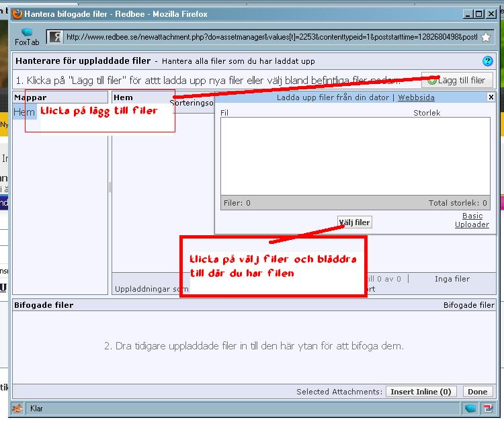Viewport: 504px width, 422px height.
Task: Close the upload files popup panel
Action: [491, 97]
